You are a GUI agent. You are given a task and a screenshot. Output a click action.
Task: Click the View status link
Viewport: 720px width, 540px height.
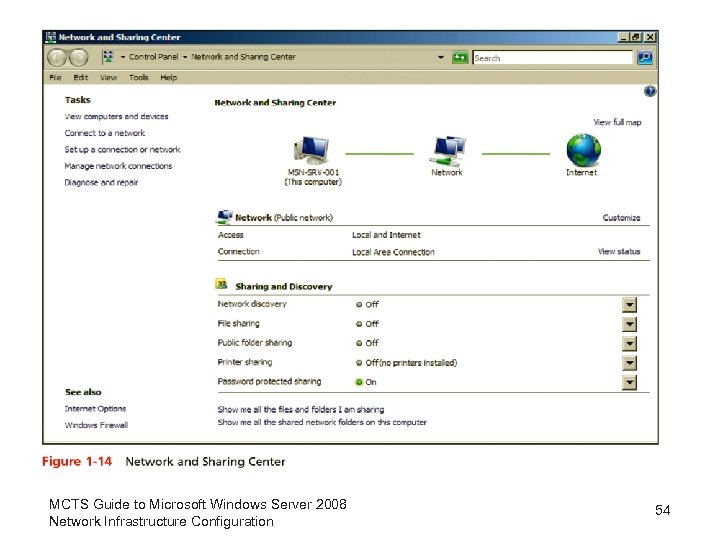[x=619, y=252]
